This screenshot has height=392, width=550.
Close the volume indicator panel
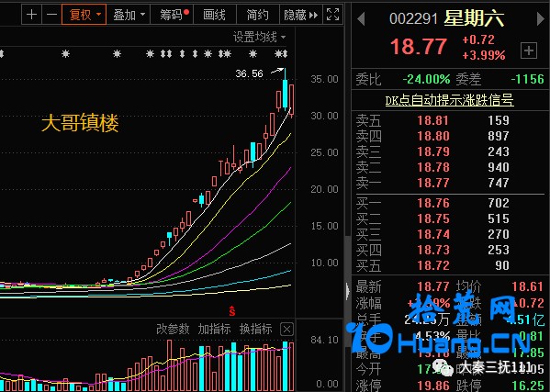[x=286, y=330]
